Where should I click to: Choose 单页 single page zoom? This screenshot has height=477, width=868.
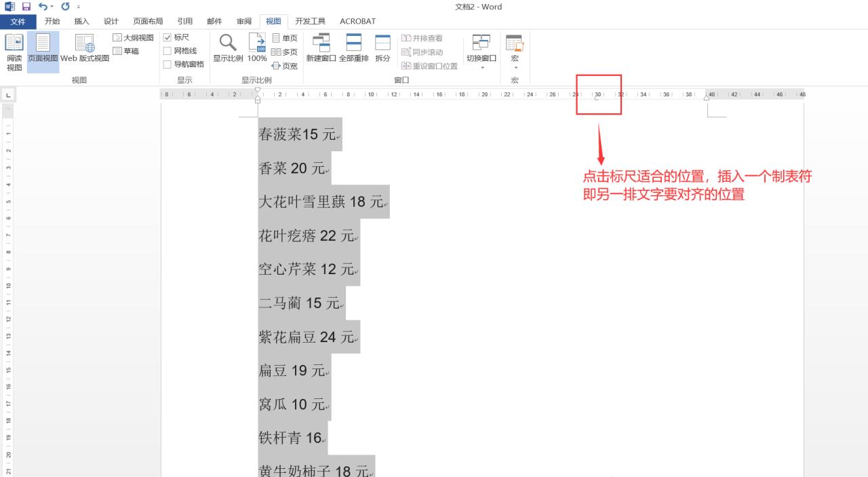coord(285,39)
